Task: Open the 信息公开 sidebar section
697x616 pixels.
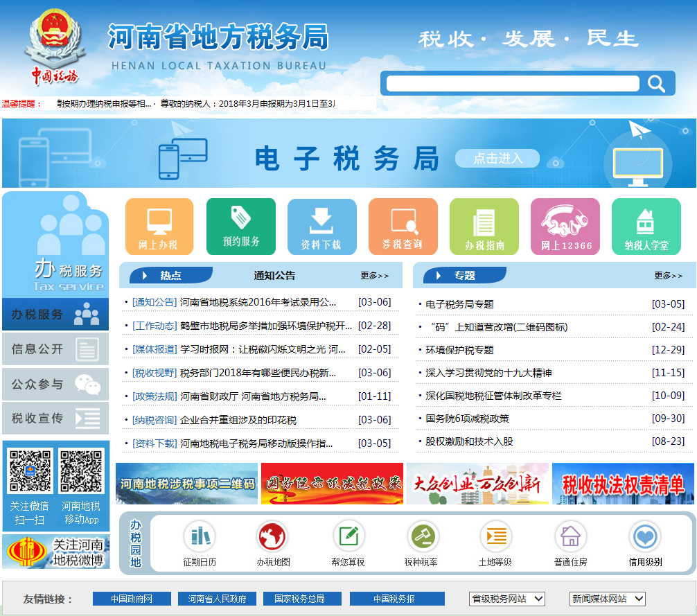Action: (x=54, y=349)
